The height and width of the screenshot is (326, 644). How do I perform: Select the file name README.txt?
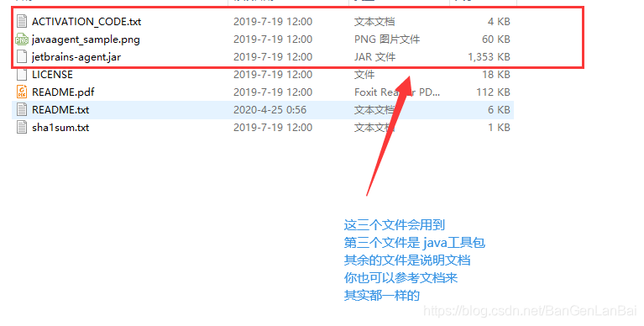click(60, 110)
